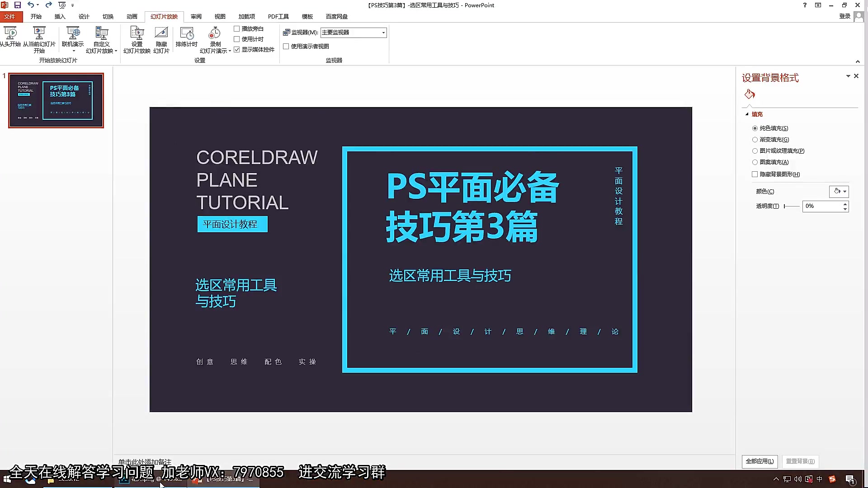868x488 pixels.
Task: Click the Sogou input method tray icon
Action: [832, 479]
